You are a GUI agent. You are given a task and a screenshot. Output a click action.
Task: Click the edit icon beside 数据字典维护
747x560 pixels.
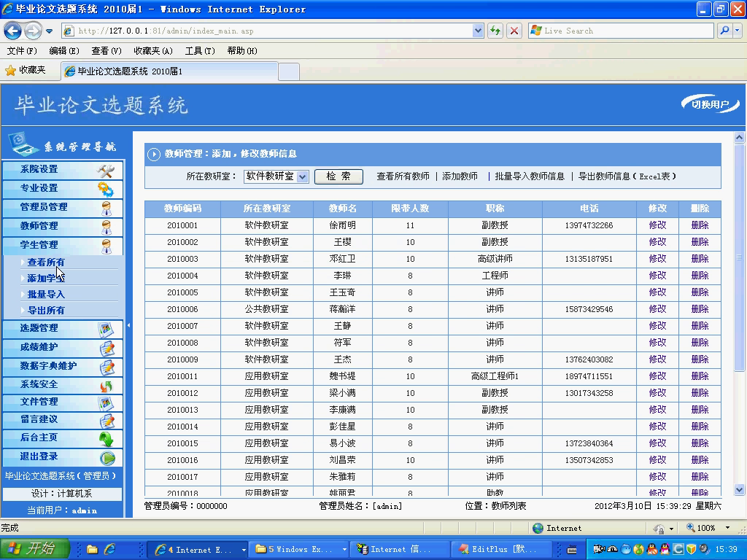point(107,367)
